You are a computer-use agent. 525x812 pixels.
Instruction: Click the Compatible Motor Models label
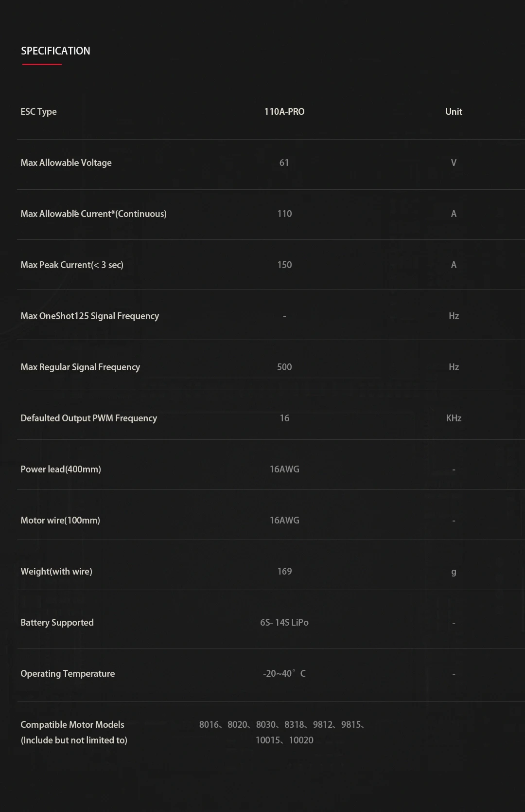pyautogui.click(x=72, y=725)
